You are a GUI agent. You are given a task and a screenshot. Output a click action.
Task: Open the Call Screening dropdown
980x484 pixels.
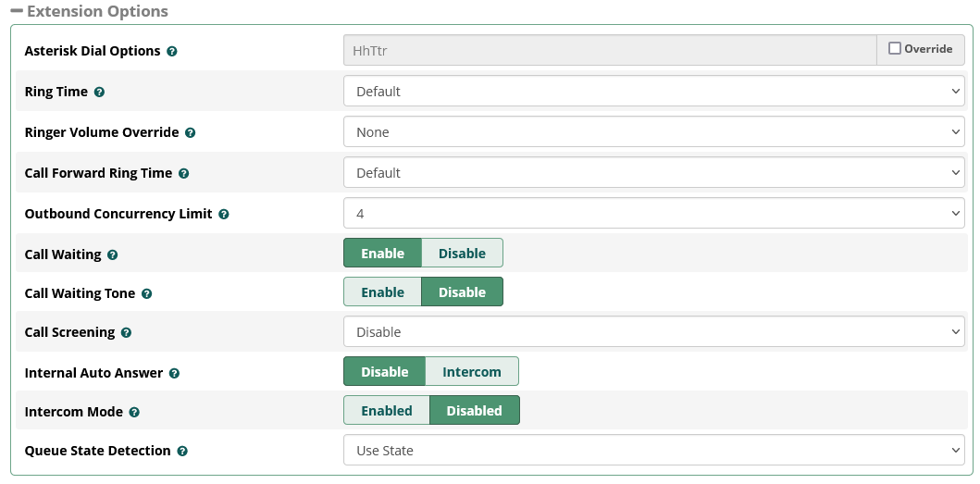tap(653, 332)
